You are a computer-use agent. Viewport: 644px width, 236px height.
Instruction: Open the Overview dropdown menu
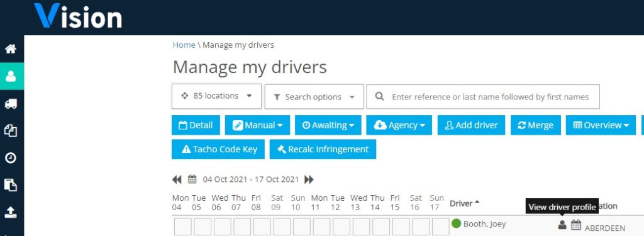[601, 125]
